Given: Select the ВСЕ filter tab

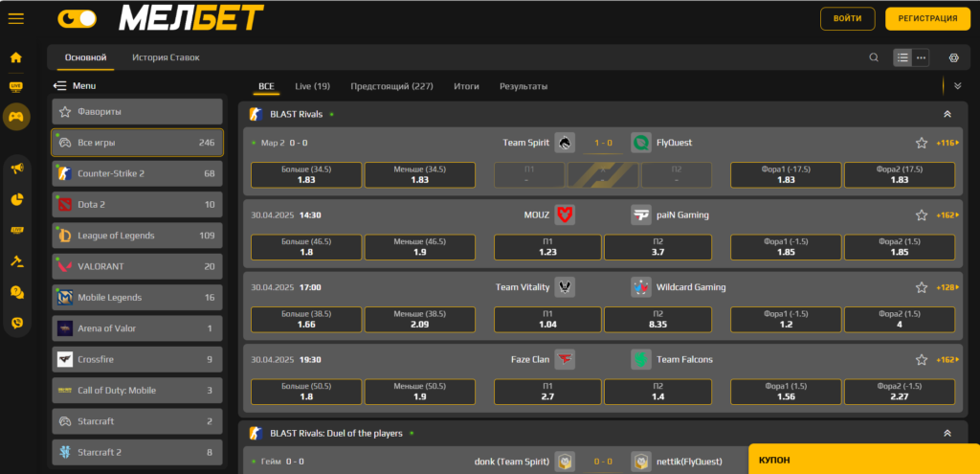Looking at the screenshot, I should click(266, 86).
